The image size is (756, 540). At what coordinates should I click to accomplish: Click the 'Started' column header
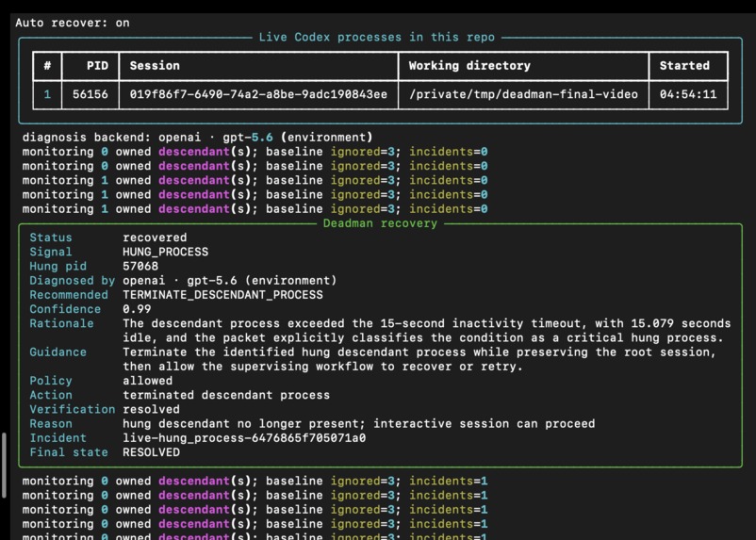(684, 66)
